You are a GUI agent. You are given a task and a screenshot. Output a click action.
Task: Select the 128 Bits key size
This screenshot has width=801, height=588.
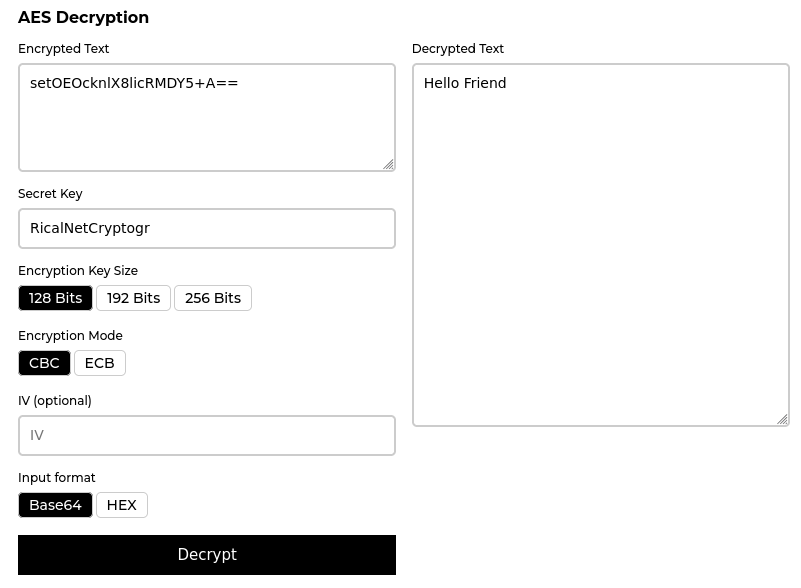pos(55,298)
